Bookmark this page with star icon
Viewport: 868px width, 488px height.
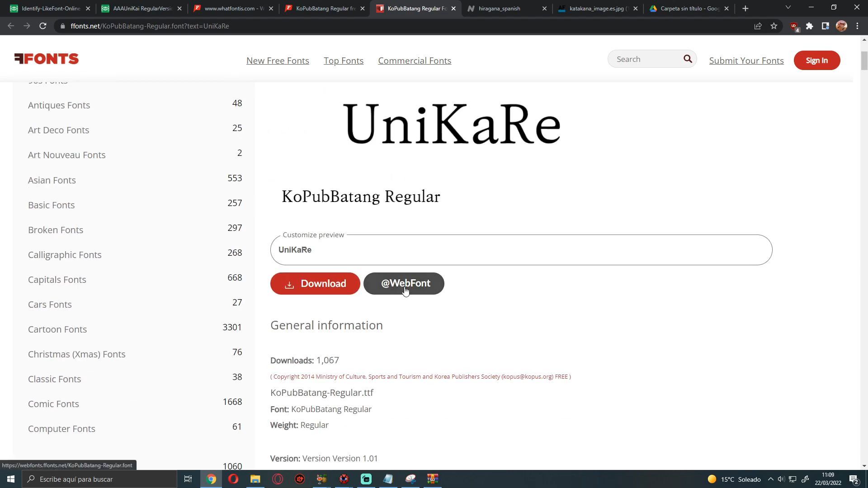(x=774, y=26)
